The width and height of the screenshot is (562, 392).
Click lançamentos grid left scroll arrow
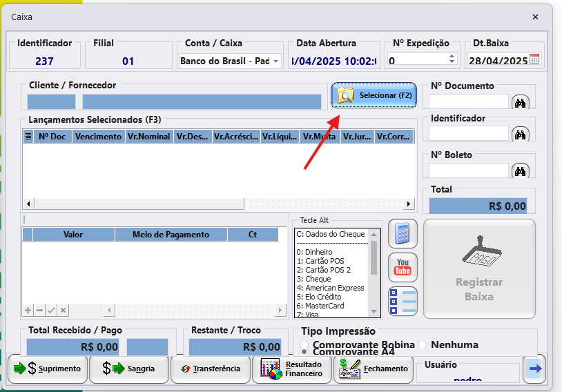pos(28,204)
